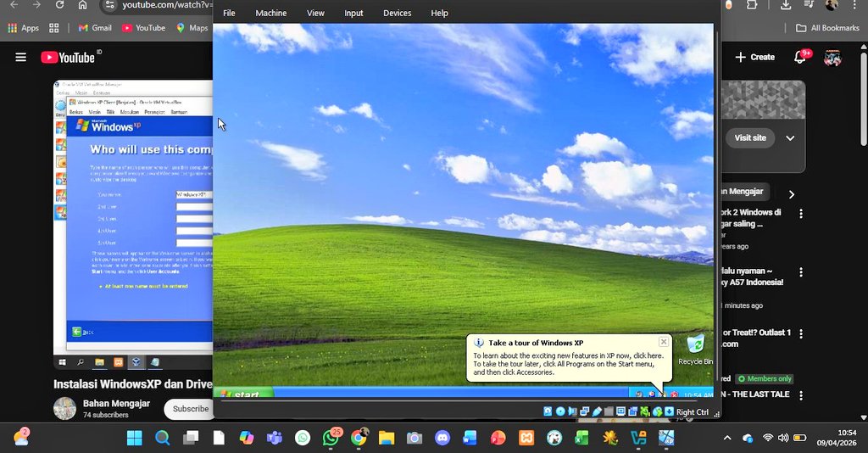Expand ad options chevron beside Visit site
Screen dimensions: 868x453
pyautogui.click(x=790, y=138)
